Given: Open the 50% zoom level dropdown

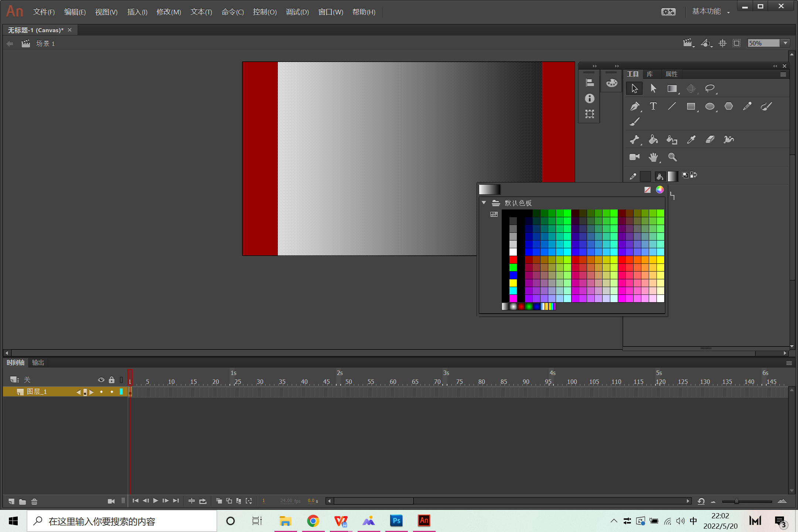Looking at the screenshot, I should coord(786,43).
